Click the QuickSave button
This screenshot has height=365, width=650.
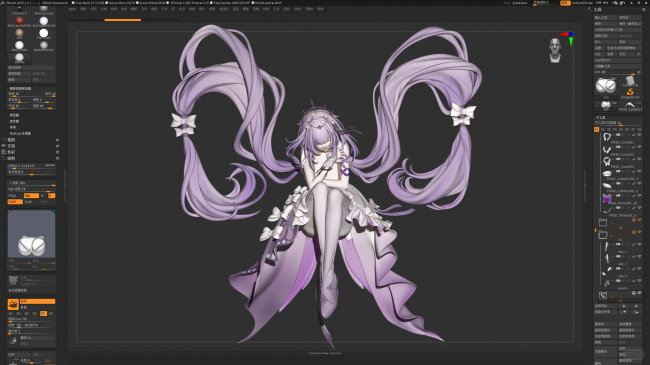(x=519, y=3)
